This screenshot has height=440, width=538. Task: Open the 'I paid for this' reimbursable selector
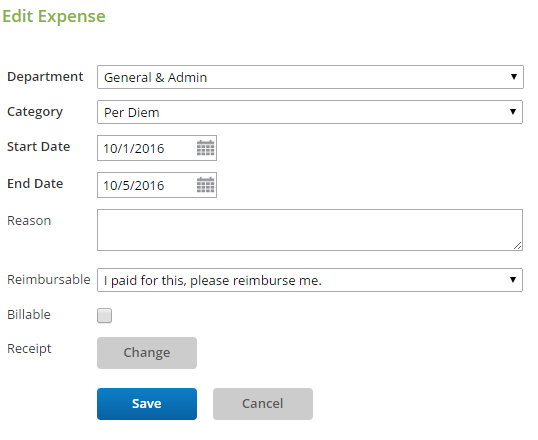tap(310, 280)
